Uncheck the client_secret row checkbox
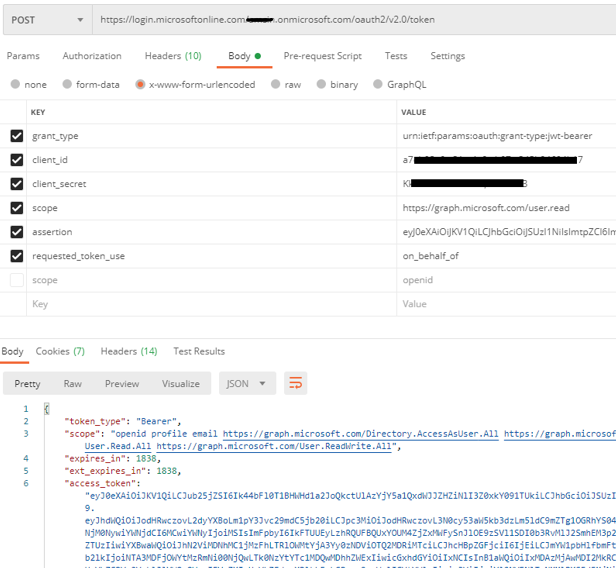The image size is (616, 568). (16, 184)
